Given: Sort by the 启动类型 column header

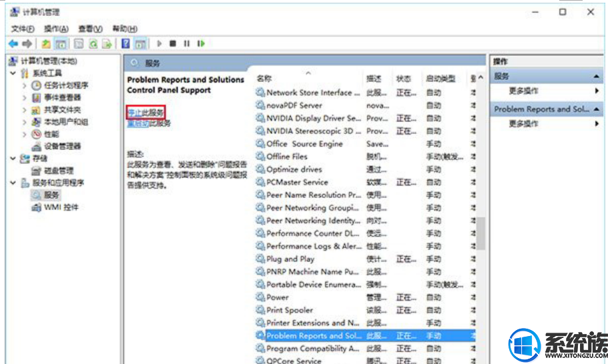Looking at the screenshot, I should pyautogui.click(x=440, y=79).
